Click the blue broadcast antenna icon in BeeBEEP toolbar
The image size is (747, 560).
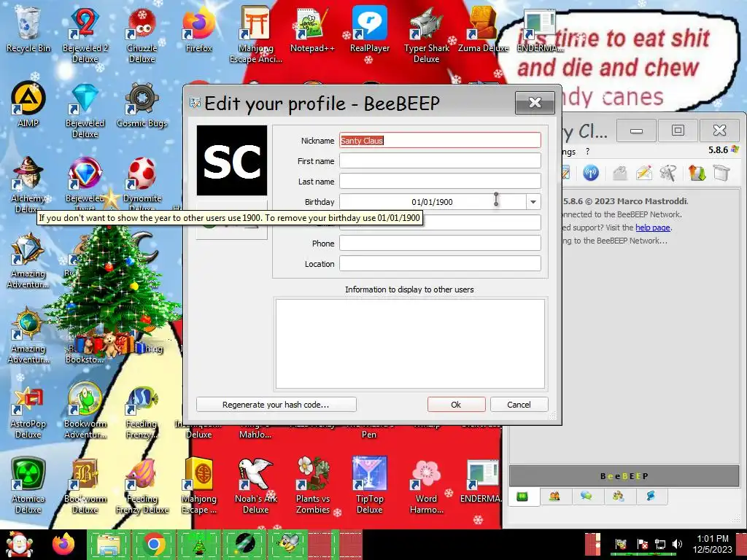591,172
